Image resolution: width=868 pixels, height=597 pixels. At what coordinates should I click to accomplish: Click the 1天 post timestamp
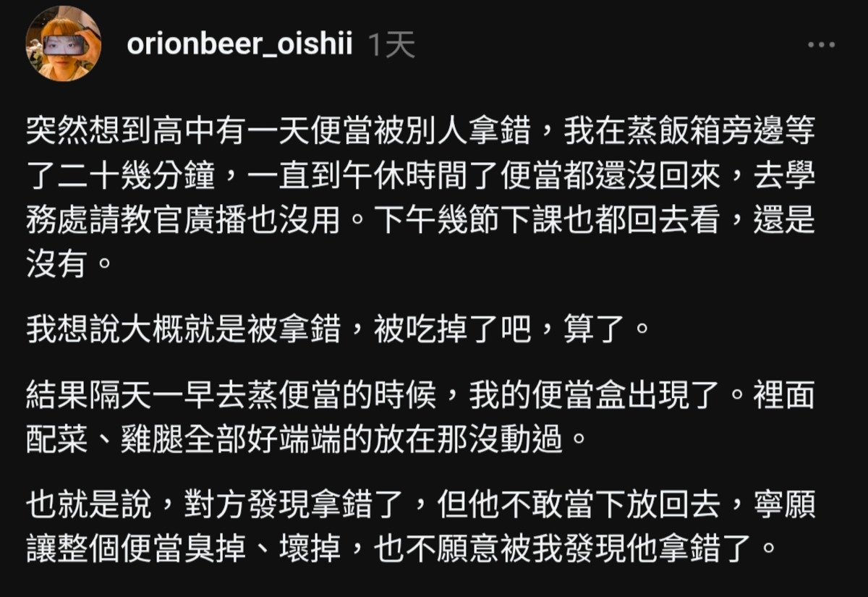[x=391, y=45]
